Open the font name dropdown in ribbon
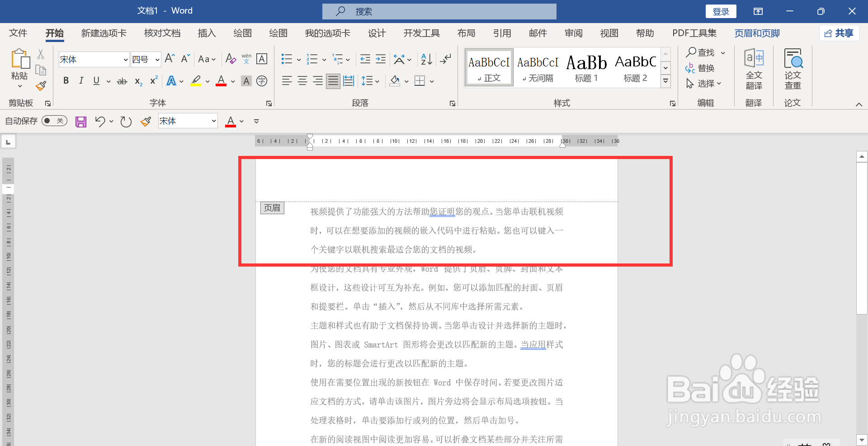Viewport: 868px width, 446px height. tap(126, 60)
